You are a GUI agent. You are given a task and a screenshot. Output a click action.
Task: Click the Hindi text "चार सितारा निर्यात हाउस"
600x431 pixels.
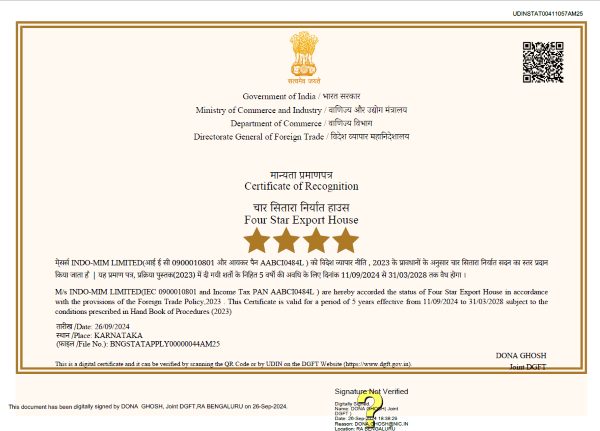(x=301, y=207)
